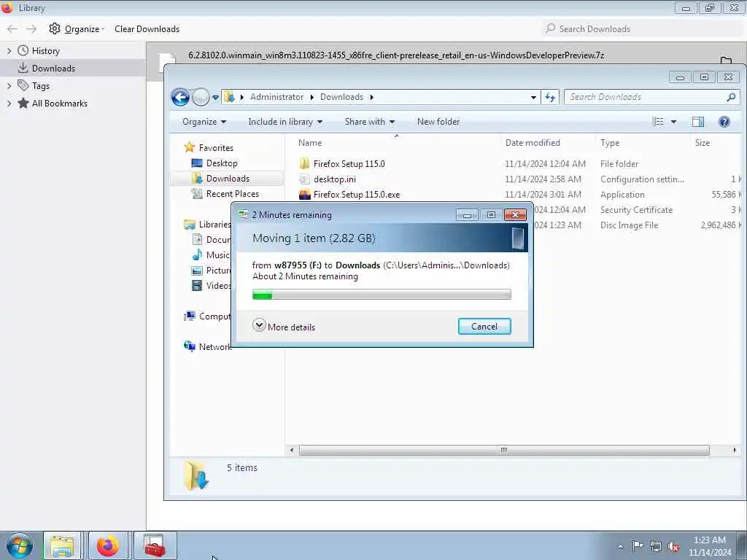Click the All Bookmarks label in Library
Image resolution: width=747 pixels, height=560 pixels.
pos(60,104)
